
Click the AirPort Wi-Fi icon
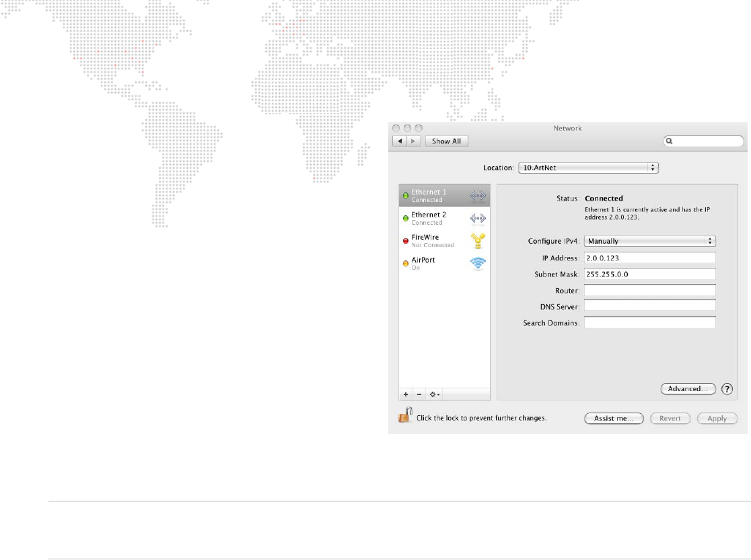(477, 263)
